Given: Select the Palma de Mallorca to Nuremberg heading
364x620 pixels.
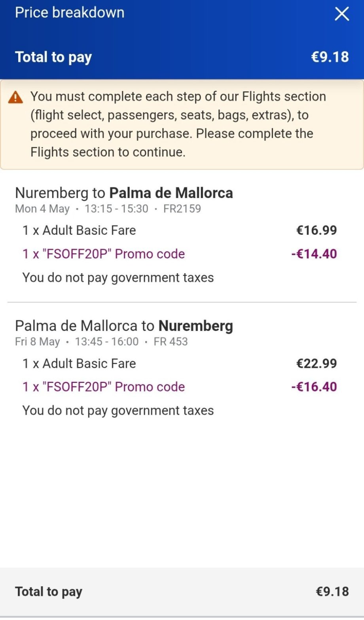Looking at the screenshot, I should [x=124, y=326].
